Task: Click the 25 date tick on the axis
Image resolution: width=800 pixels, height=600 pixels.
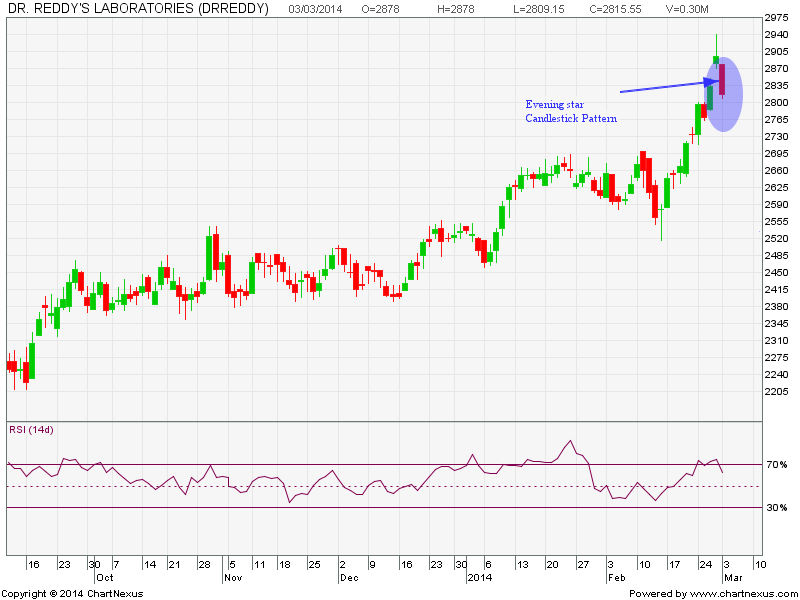Action: 314,565
